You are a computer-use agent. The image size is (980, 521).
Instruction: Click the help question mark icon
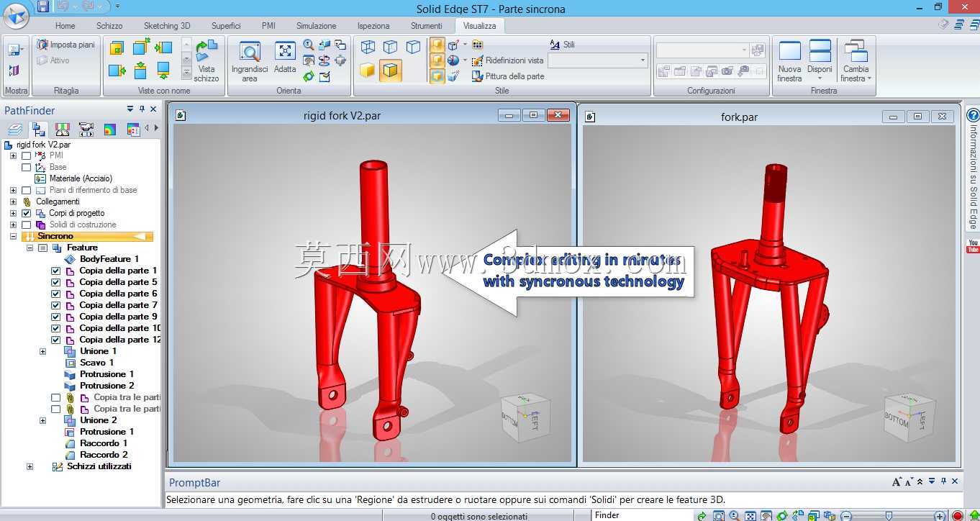click(x=973, y=115)
